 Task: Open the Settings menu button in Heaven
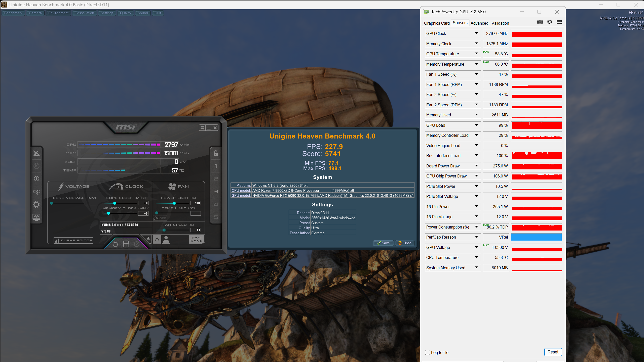click(107, 13)
